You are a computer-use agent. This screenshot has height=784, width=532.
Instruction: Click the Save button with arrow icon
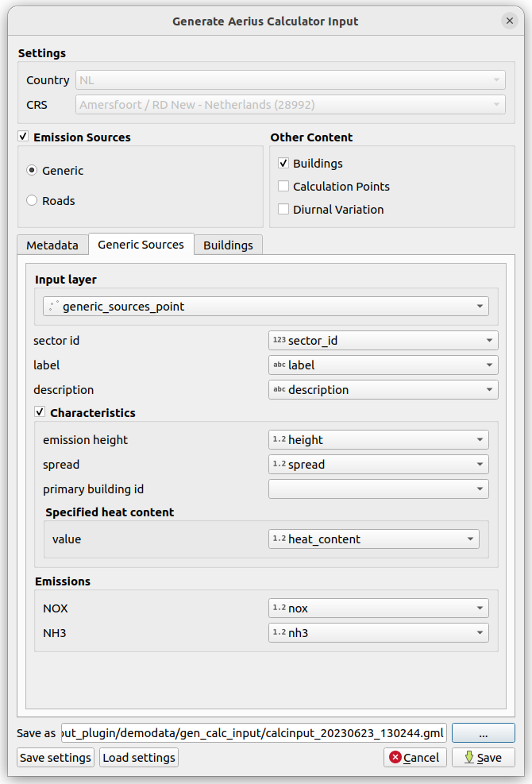click(483, 758)
